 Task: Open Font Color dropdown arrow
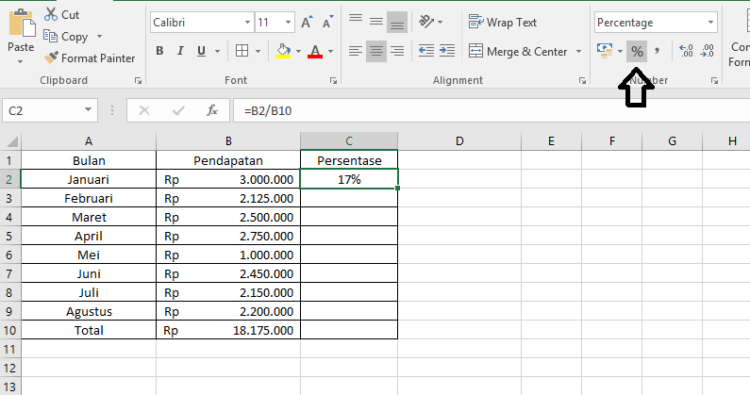(x=331, y=51)
